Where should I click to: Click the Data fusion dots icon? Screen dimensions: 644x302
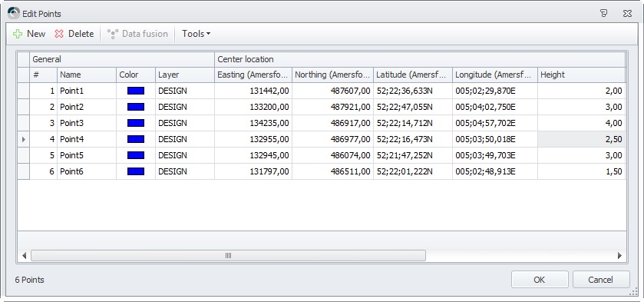pyautogui.click(x=113, y=34)
